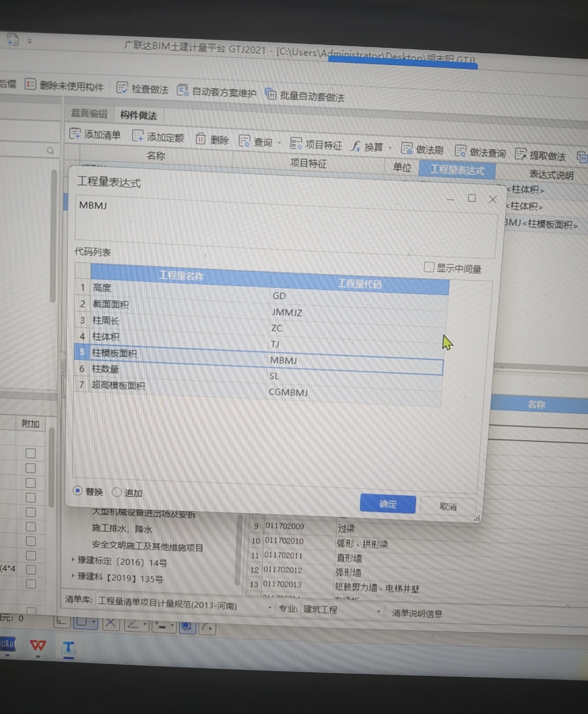Tick the second checkbox under 附加 column
This screenshot has width=588, height=714.
tap(30, 467)
